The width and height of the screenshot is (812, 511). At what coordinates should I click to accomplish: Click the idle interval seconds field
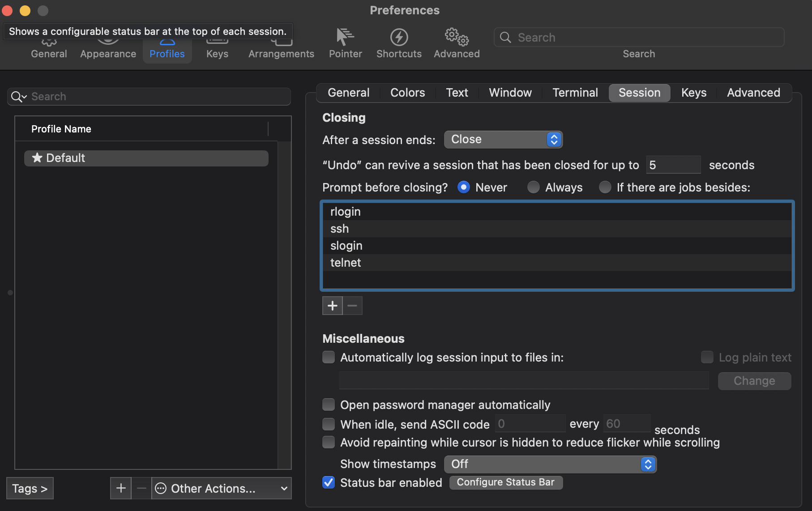coord(627,423)
